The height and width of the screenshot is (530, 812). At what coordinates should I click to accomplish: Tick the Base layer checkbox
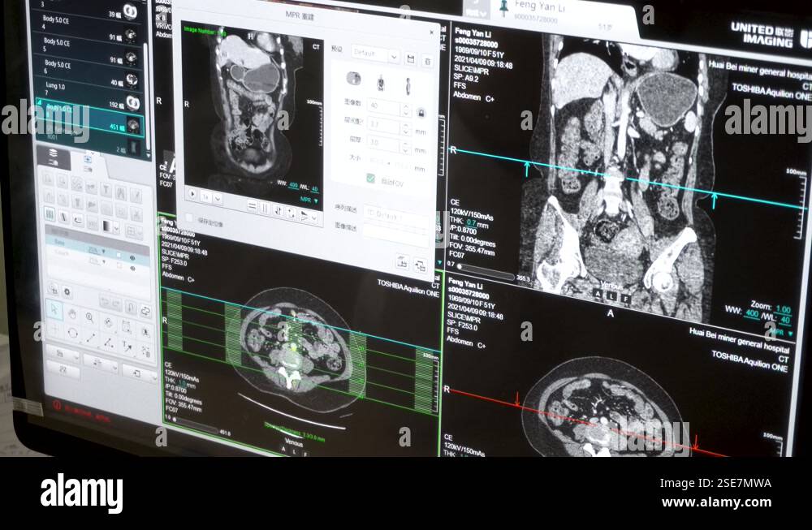tap(118, 255)
